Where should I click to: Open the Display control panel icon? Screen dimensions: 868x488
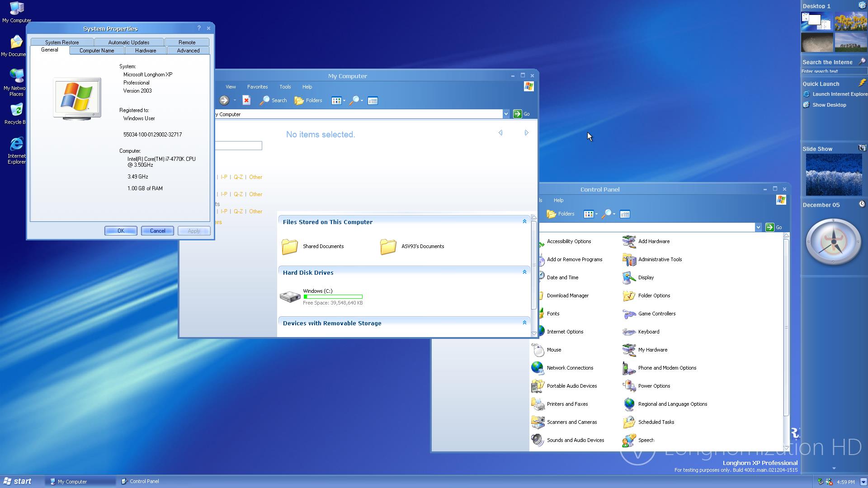point(629,278)
